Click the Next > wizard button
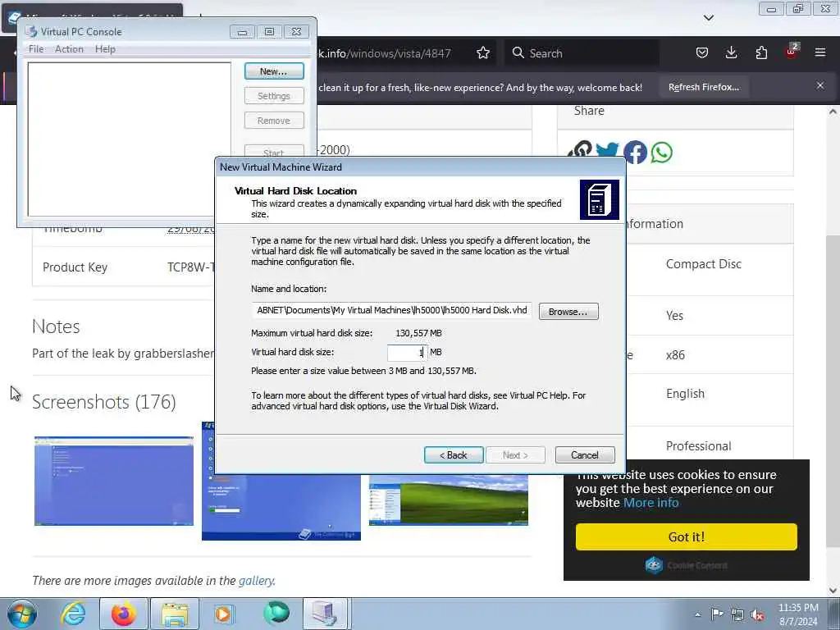 515,454
